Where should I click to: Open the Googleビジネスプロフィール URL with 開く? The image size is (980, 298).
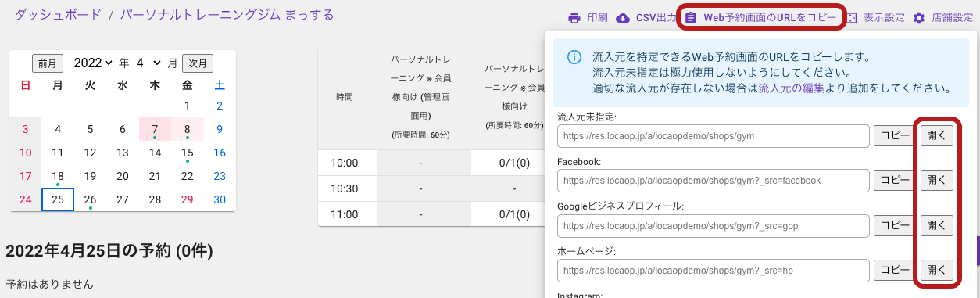click(x=936, y=225)
